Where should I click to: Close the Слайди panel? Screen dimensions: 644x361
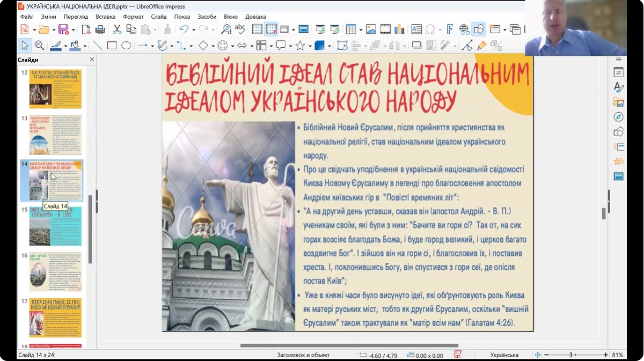pyautogui.click(x=92, y=60)
